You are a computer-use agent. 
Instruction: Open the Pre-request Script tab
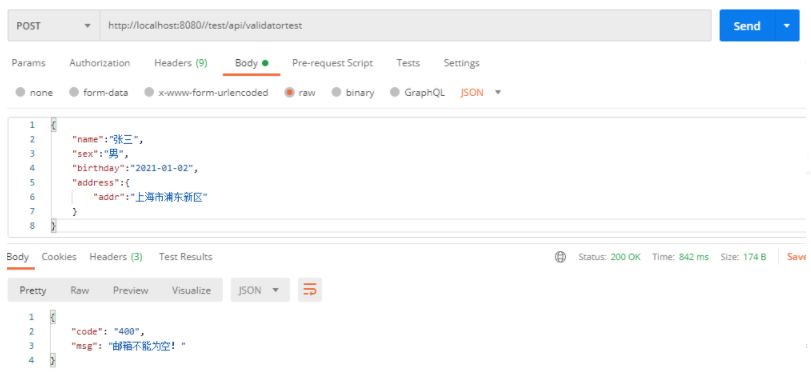click(332, 63)
